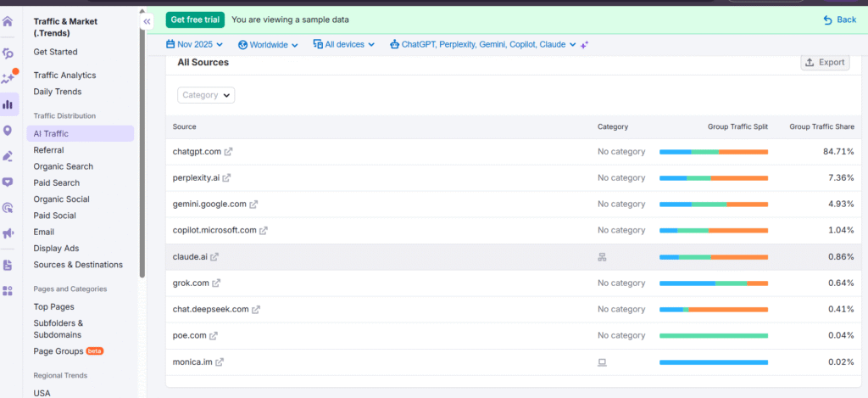The image size is (868, 398).
Task: Open external link icon beside chatgpt.com
Action: click(229, 152)
